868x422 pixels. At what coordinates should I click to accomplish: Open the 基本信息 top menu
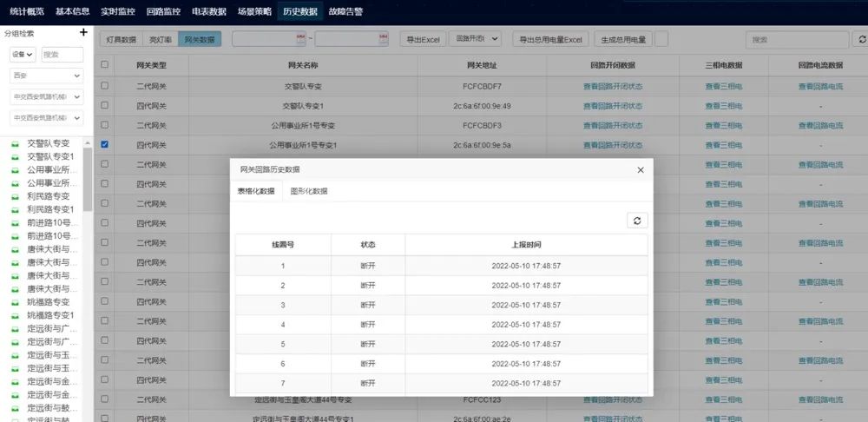point(73,11)
